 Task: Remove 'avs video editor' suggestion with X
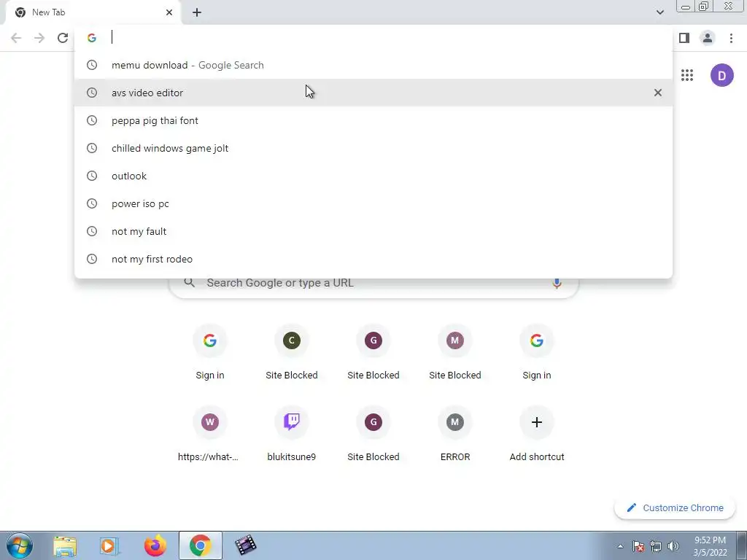[x=657, y=93]
